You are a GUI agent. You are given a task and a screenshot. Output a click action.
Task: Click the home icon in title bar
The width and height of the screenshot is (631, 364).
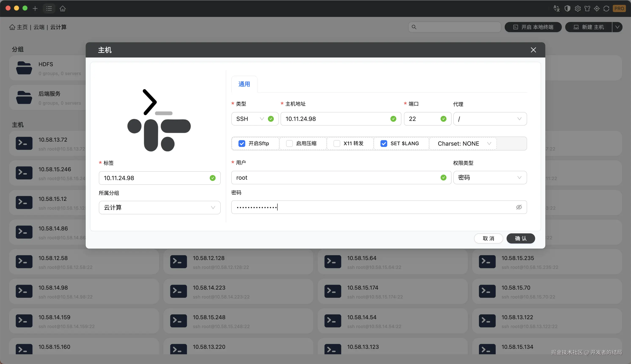pos(63,8)
